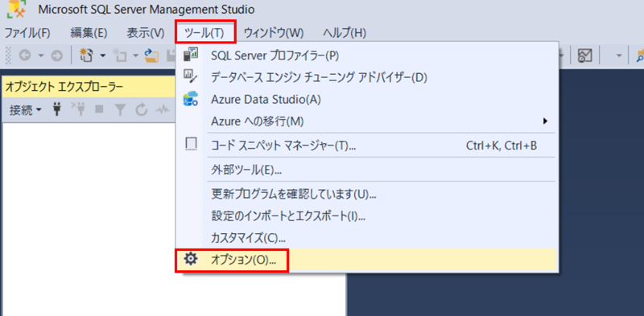Expand the empty toolbar dropdown arrow
Screen dimensions: 644x316
tap(619, 55)
